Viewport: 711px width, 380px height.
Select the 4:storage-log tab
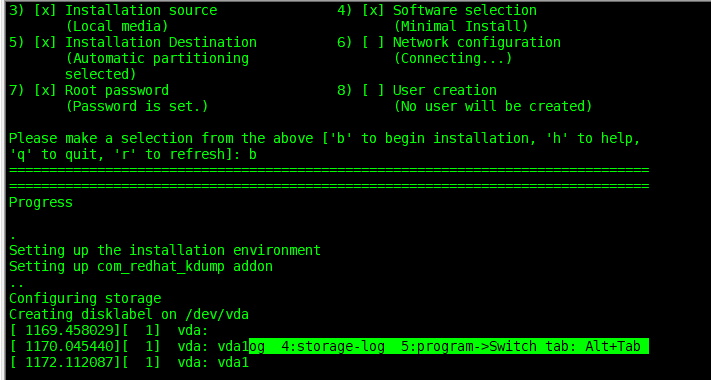(333, 346)
